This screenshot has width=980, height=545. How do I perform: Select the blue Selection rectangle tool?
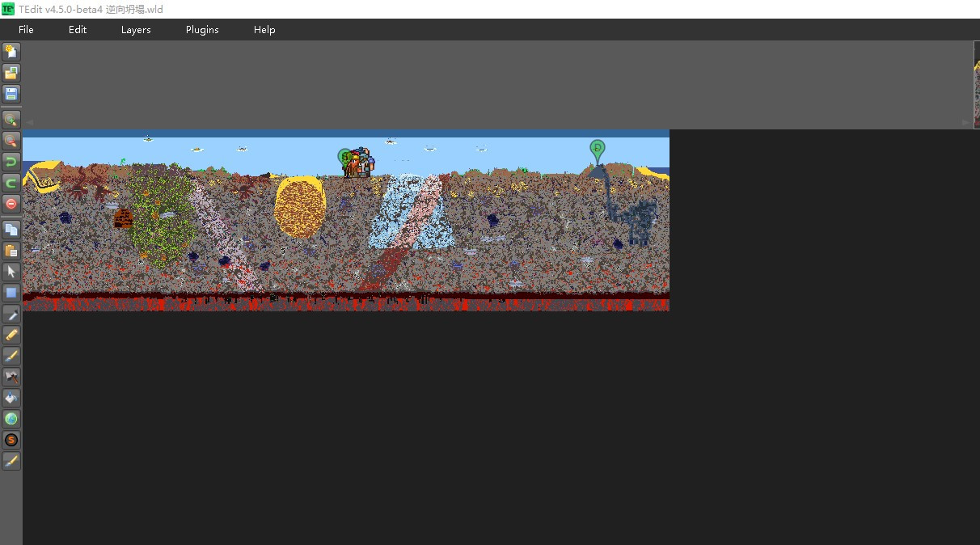(11, 293)
